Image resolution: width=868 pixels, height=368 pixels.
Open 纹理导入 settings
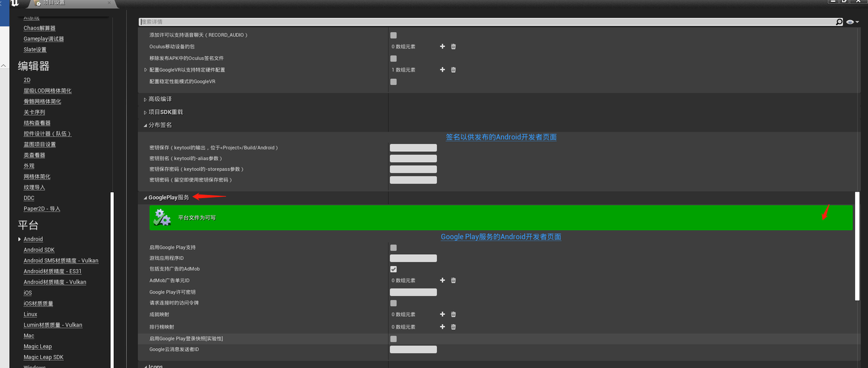point(34,187)
